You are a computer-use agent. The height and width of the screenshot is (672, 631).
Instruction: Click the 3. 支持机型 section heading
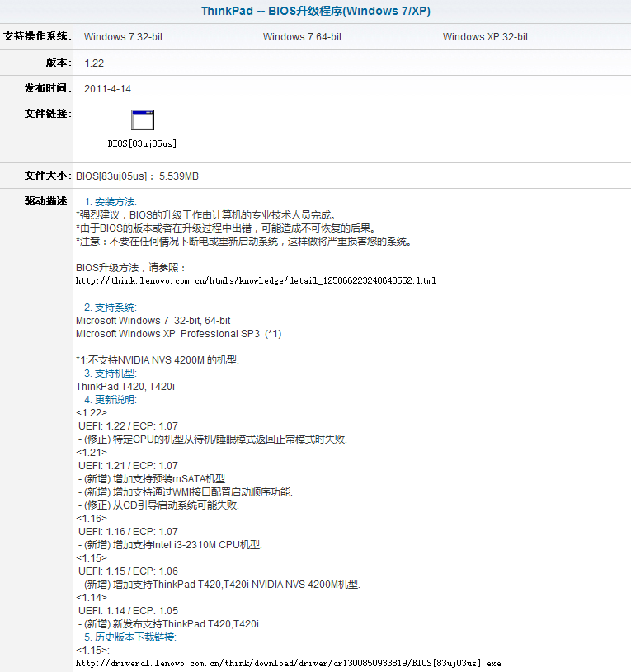pos(111,374)
